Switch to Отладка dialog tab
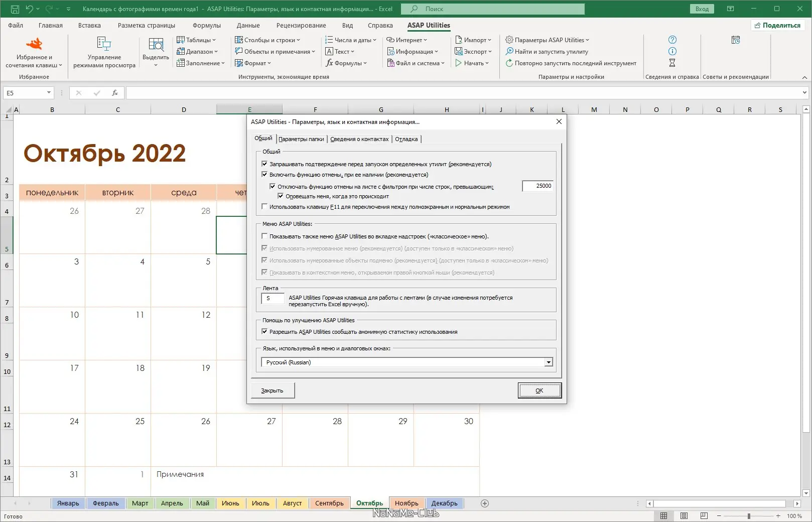 (407, 139)
